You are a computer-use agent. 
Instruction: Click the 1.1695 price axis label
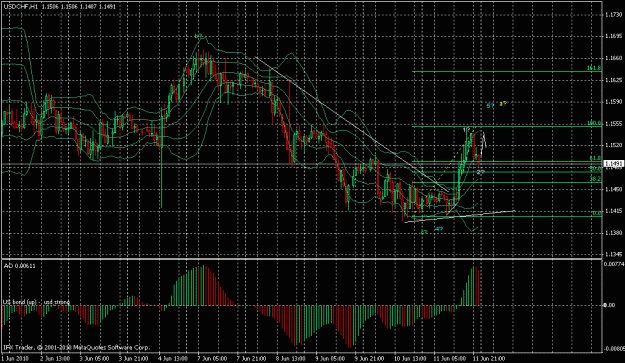613,36
